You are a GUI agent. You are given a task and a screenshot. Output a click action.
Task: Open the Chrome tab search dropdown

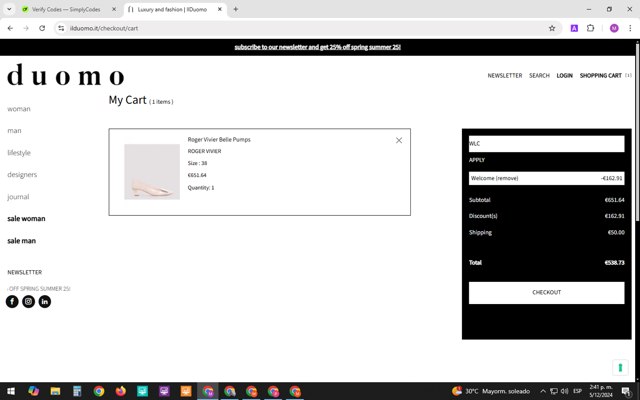click(9, 9)
